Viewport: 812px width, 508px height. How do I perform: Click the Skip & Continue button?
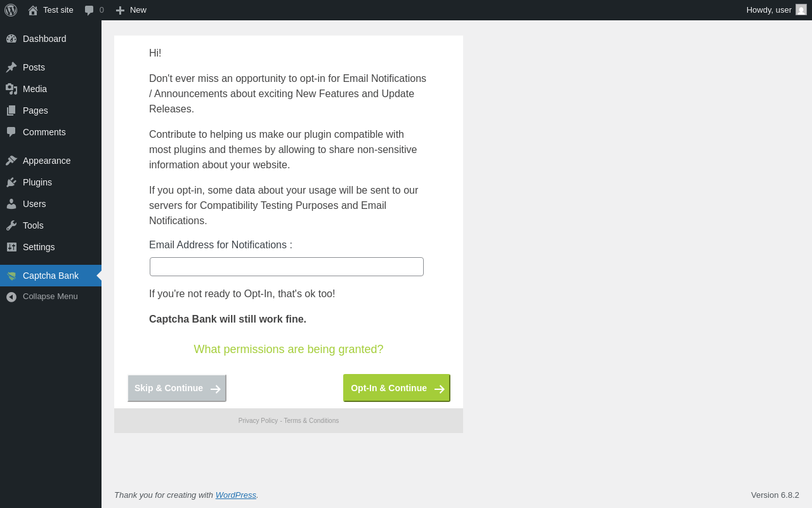[x=177, y=388]
